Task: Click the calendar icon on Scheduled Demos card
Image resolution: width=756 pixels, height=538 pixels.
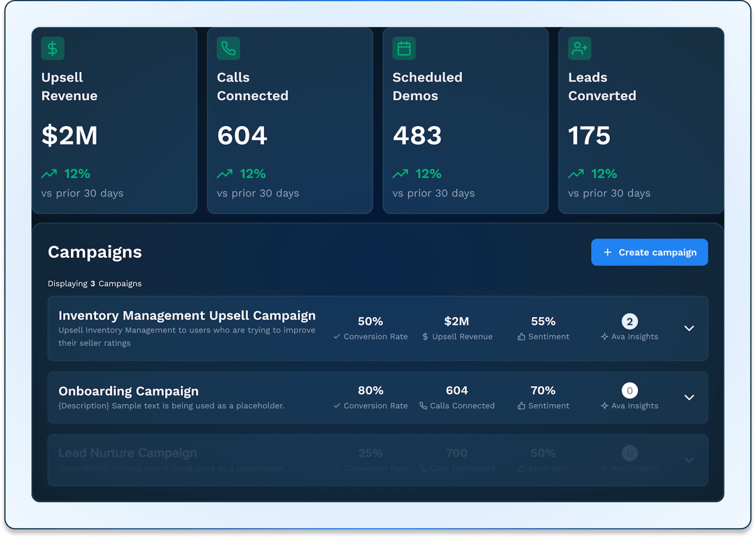Action: [404, 48]
